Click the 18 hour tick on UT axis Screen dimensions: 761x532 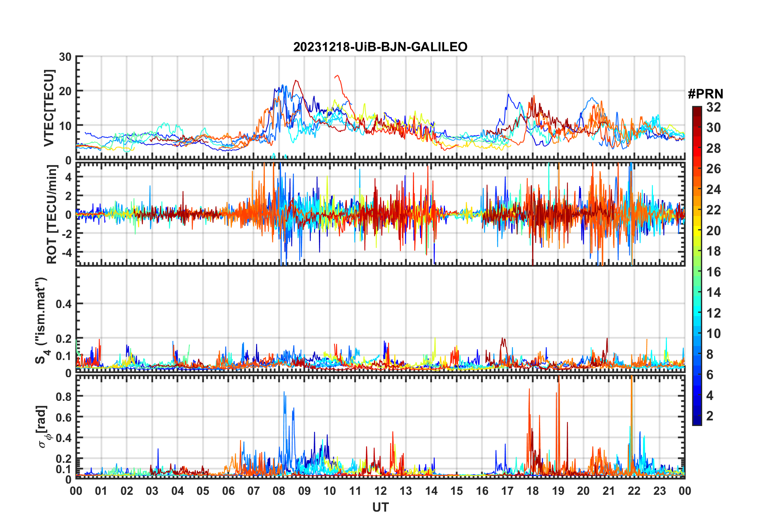click(533, 491)
